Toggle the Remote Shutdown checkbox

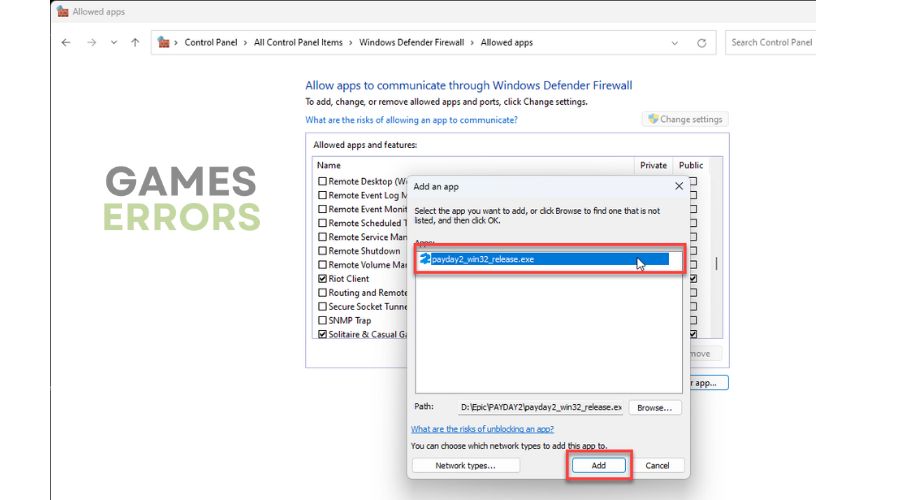click(322, 251)
